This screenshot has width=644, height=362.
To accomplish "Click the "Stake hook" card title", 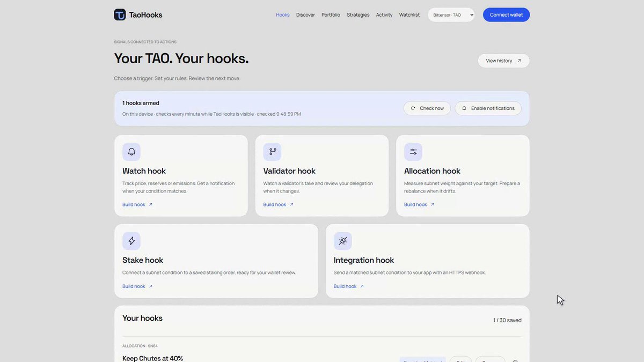I will coord(143,260).
